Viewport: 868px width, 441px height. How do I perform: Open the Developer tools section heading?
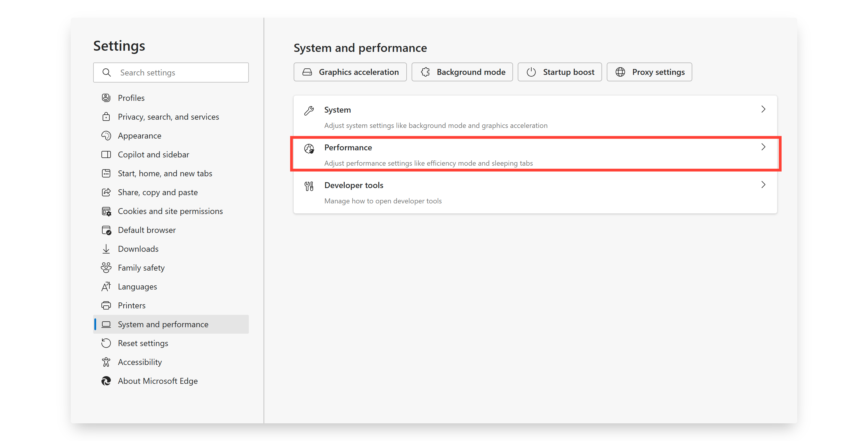click(x=354, y=185)
